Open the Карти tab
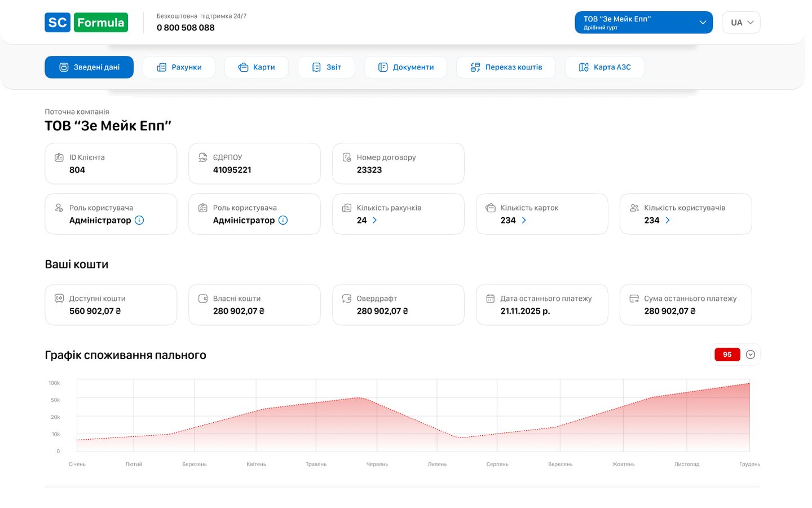812x508 pixels. 257,67
